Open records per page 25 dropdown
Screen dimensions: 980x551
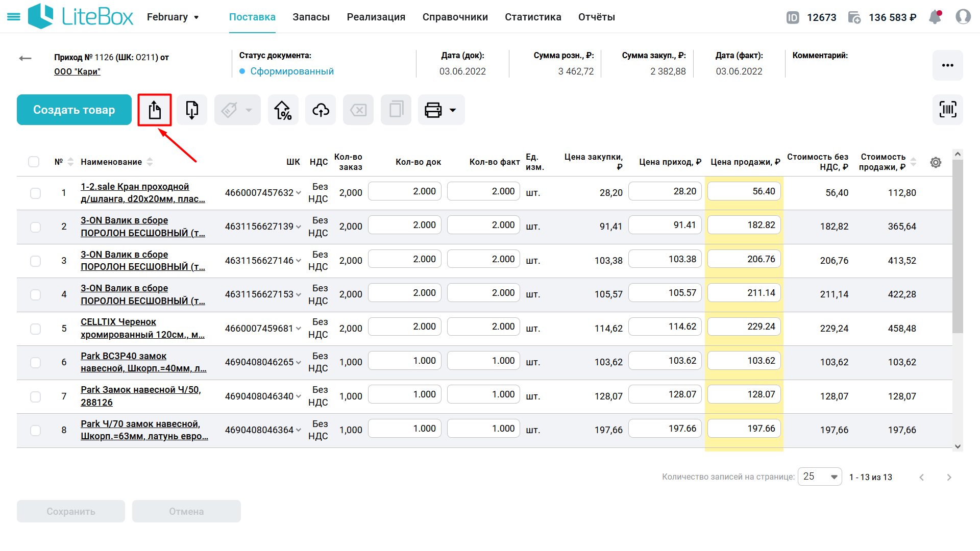[820, 477]
